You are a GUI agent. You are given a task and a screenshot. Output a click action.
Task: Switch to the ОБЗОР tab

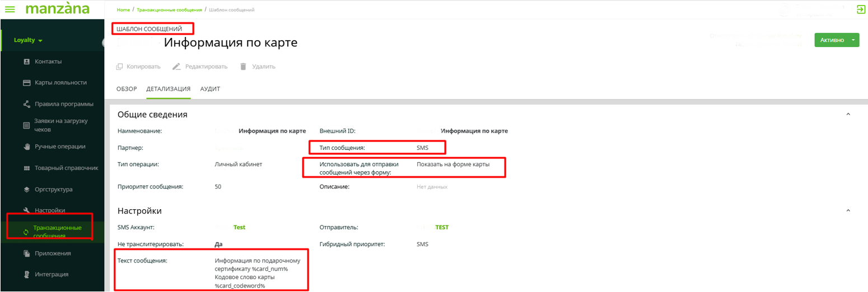coord(127,89)
